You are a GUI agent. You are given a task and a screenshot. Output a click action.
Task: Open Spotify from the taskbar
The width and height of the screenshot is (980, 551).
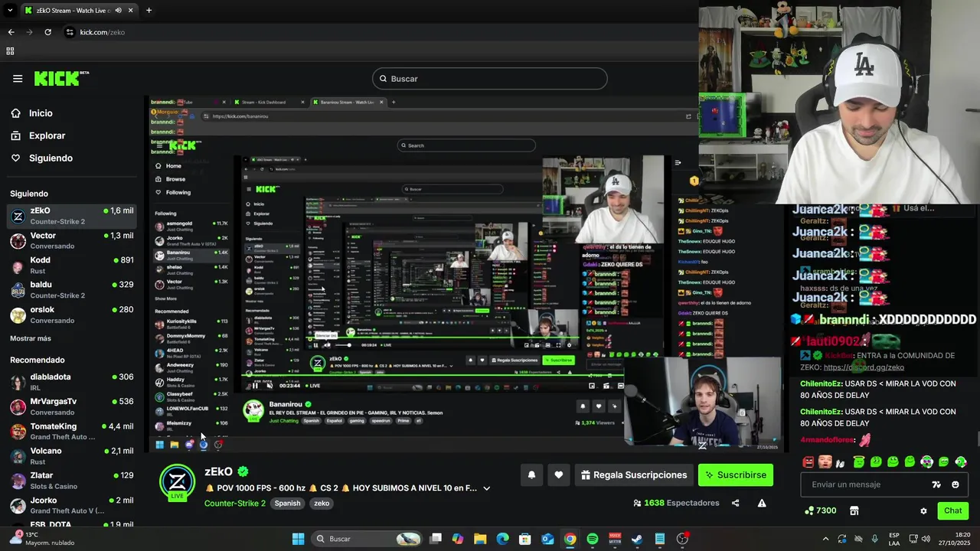[592, 539]
